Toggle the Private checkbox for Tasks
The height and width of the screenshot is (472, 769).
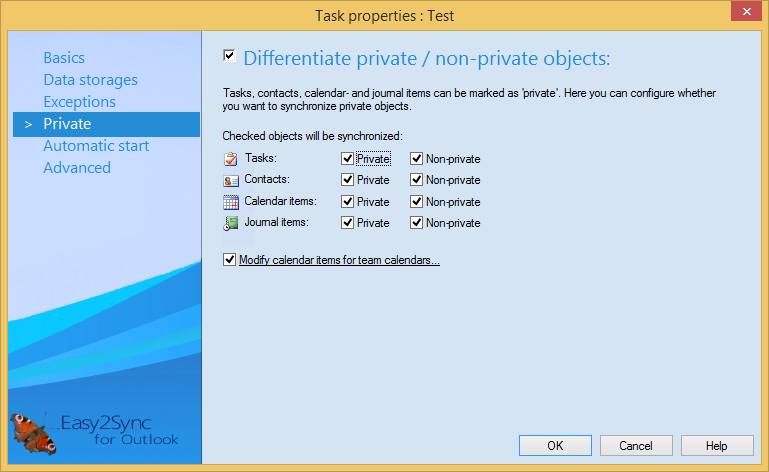coord(347,158)
